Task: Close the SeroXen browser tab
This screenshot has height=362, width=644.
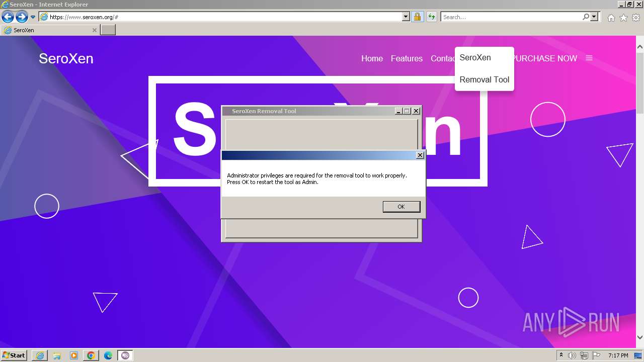Action: click(x=94, y=30)
